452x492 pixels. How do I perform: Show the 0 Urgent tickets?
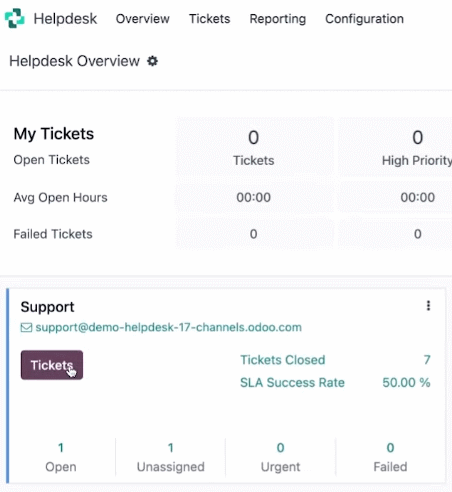coord(281,457)
